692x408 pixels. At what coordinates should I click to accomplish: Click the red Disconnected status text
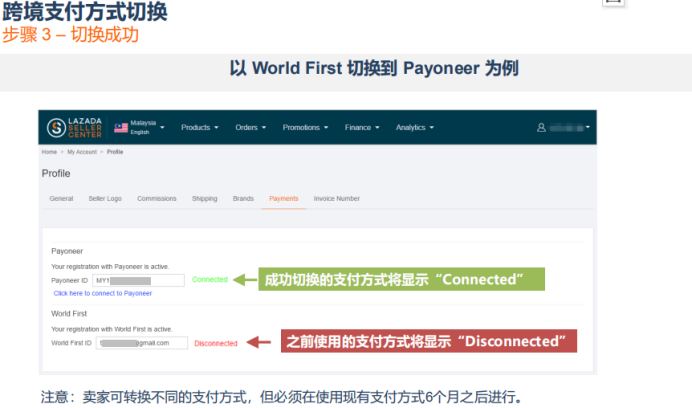[x=216, y=343]
